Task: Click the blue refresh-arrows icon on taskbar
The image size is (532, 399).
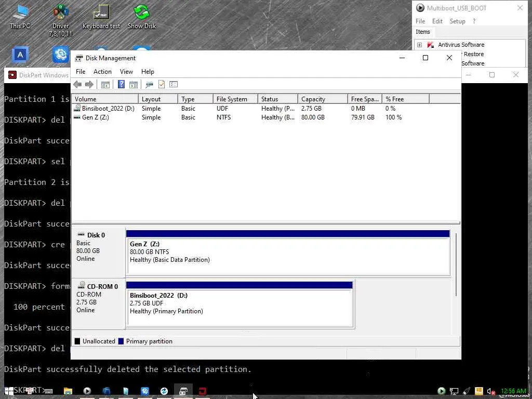Action: [x=164, y=391]
